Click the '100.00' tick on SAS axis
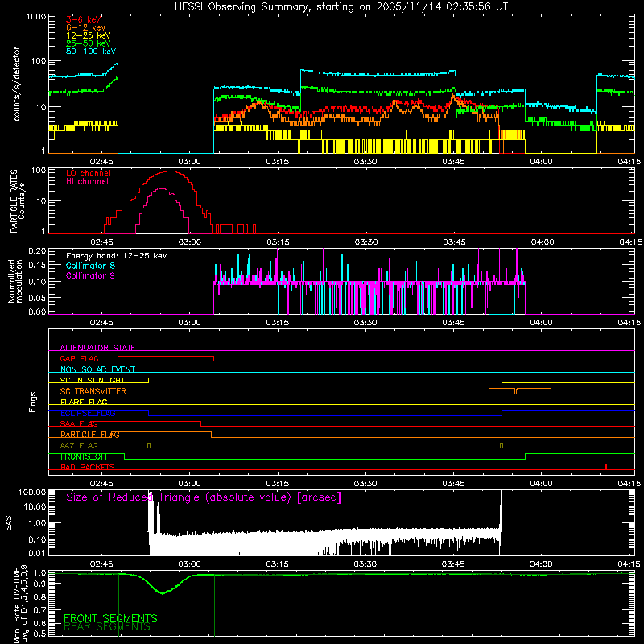 (x=32, y=492)
